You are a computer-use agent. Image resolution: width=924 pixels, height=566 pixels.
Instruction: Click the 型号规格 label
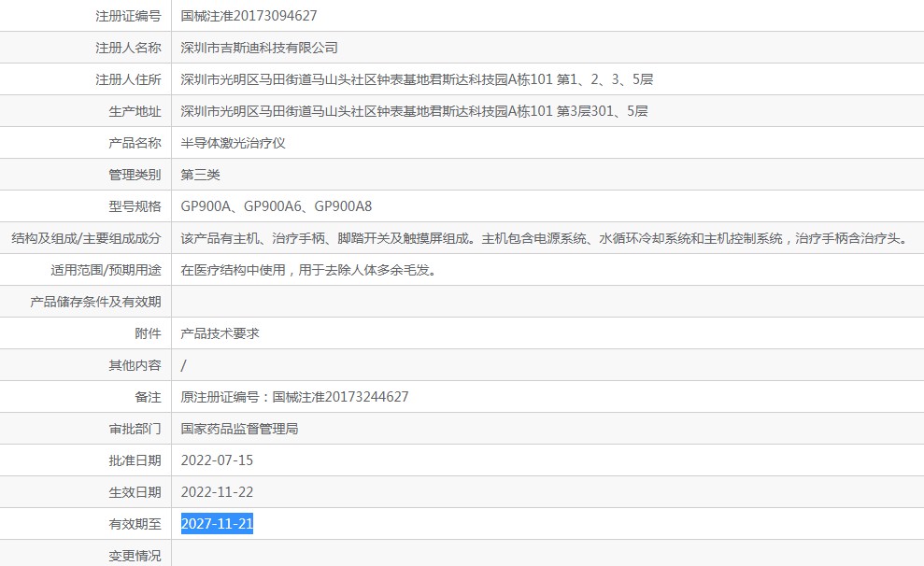coord(135,206)
